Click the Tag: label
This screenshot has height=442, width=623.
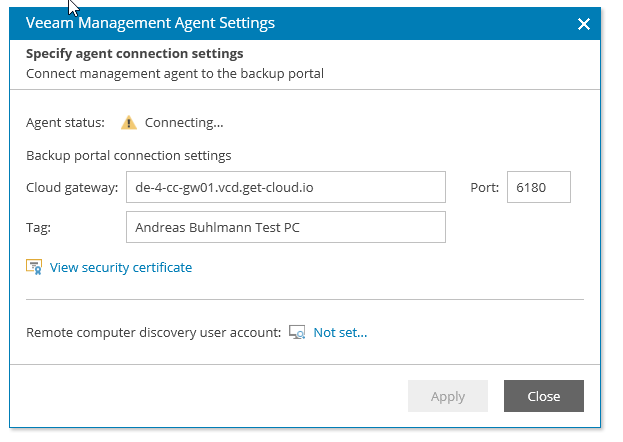(x=39, y=228)
